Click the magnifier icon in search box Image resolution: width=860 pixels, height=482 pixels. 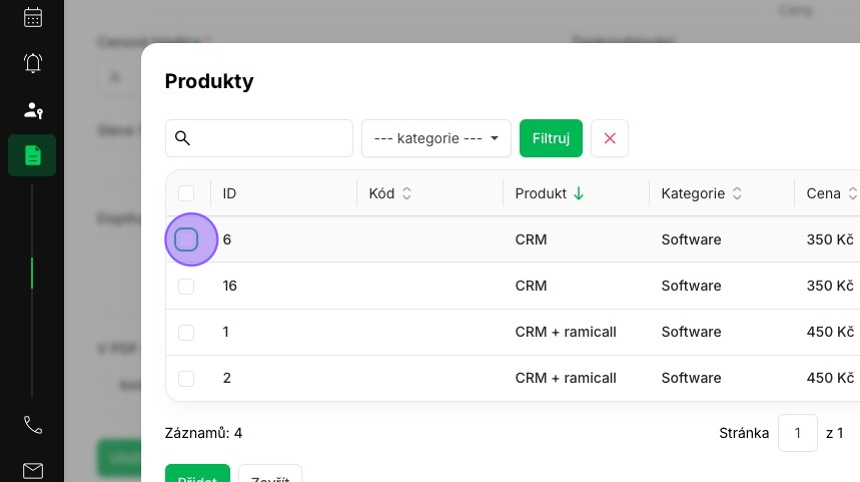[x=182, y=138]
